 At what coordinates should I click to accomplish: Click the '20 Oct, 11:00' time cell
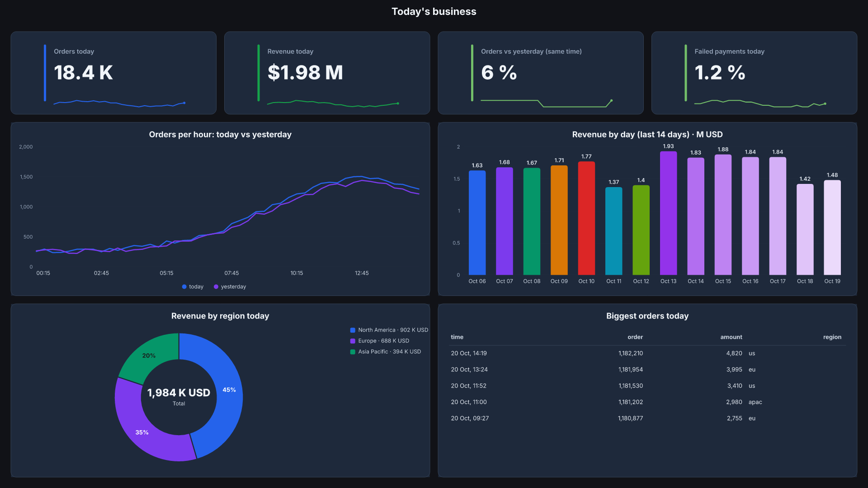469,403
